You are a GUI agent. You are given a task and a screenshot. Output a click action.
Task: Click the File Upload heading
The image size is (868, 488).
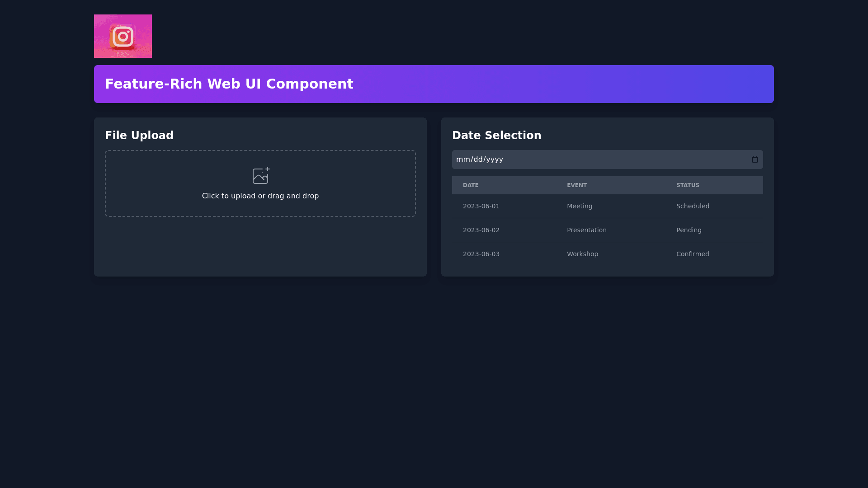pyautogui.click(x=139, y=136)
